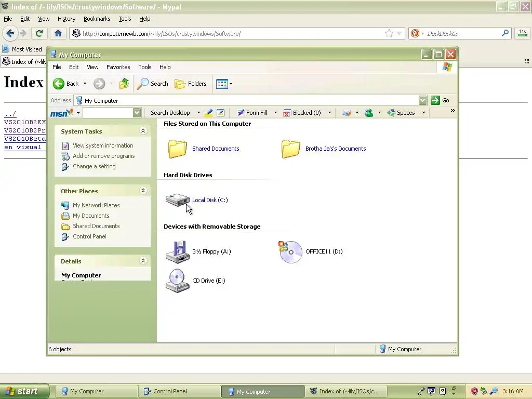Viewport: 532px width, 399px height.
Task: Open the Shared Documents folder icon
Action: (178, 149)
